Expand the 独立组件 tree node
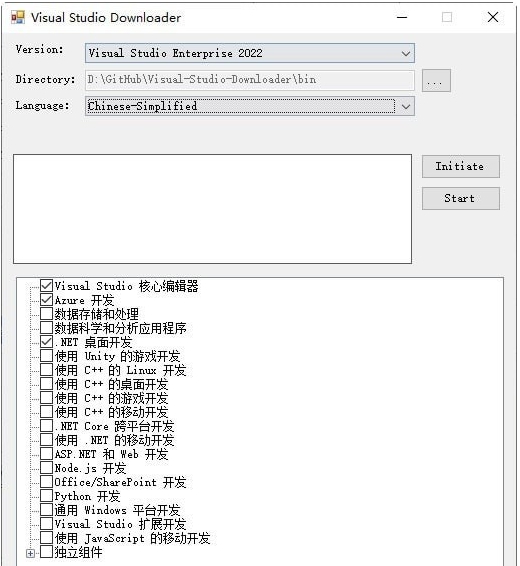 click(x=31, y=553)
